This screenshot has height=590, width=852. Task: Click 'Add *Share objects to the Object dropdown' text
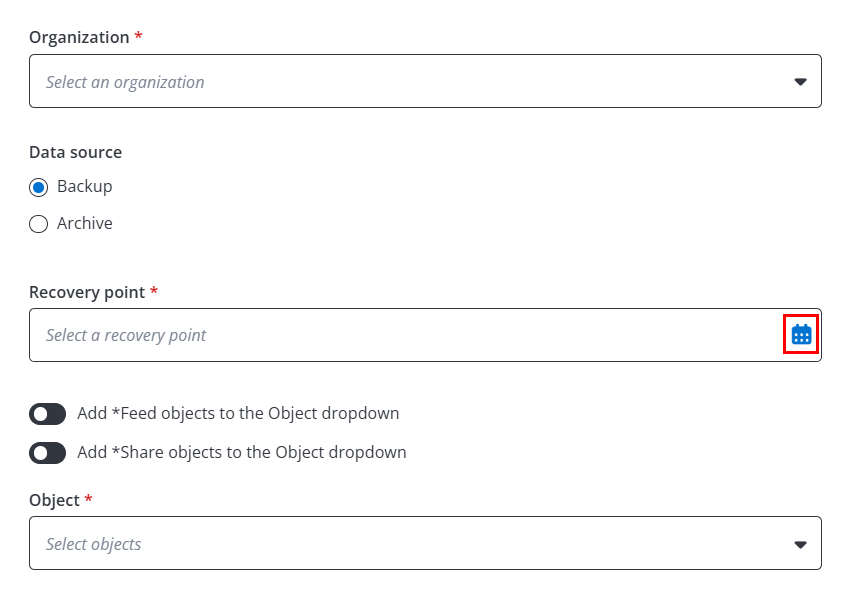pyautogui.click(x=242, y=453)
